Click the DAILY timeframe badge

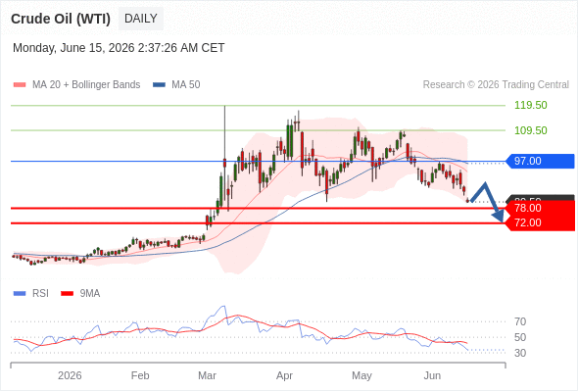[141, 19]
